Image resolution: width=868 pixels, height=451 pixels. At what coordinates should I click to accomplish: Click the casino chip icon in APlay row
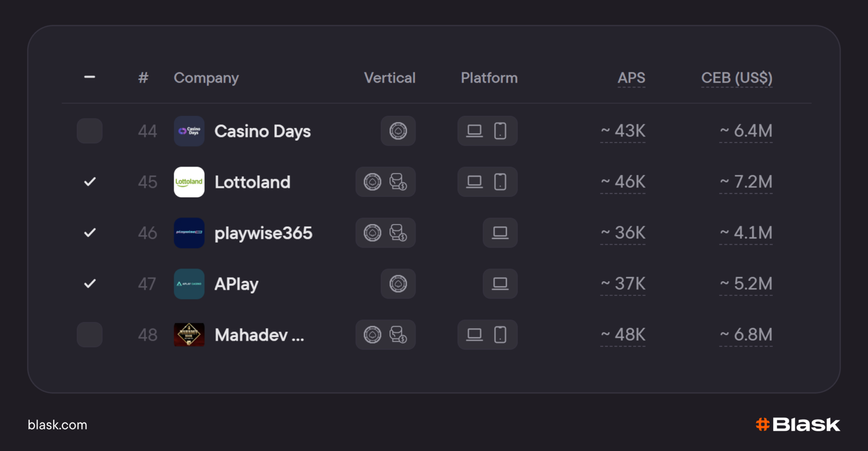(398, 284)
